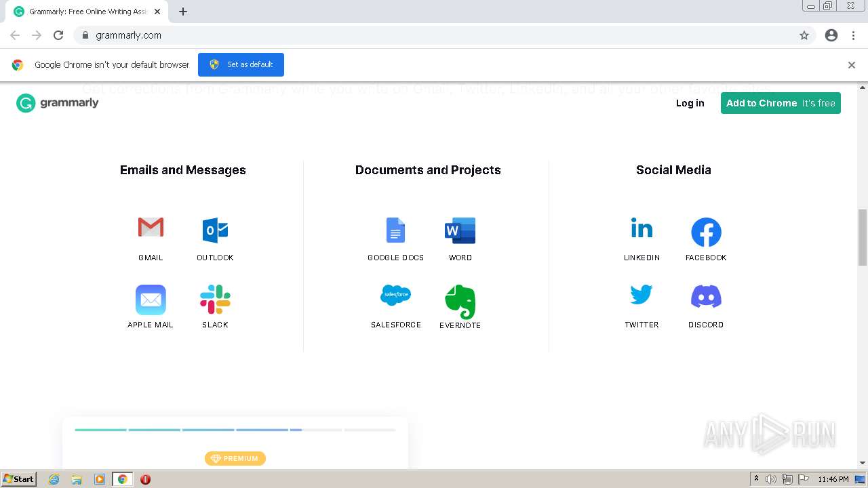Click the network tray icon
Image resolution: width=868 pixels, height=488 pixels.
[x=787, y=479]
